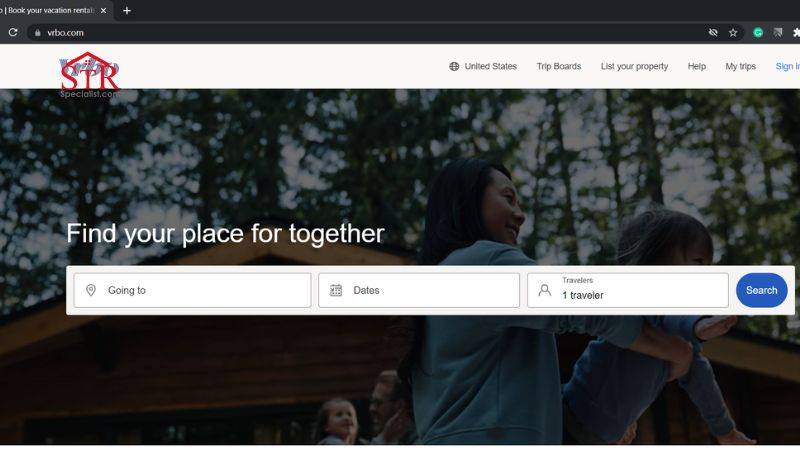Open the Help link in the header

coord(696,67)
